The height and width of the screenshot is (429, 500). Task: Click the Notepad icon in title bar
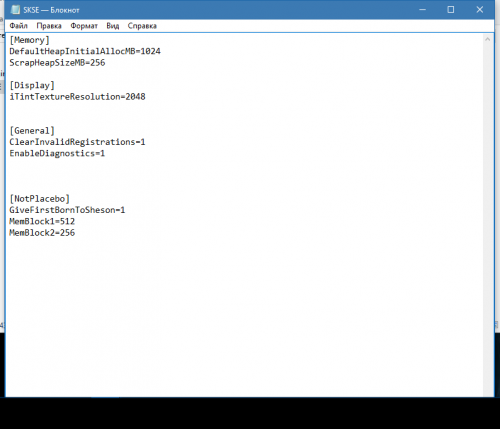pyautogui.click(x=15, y=10)
